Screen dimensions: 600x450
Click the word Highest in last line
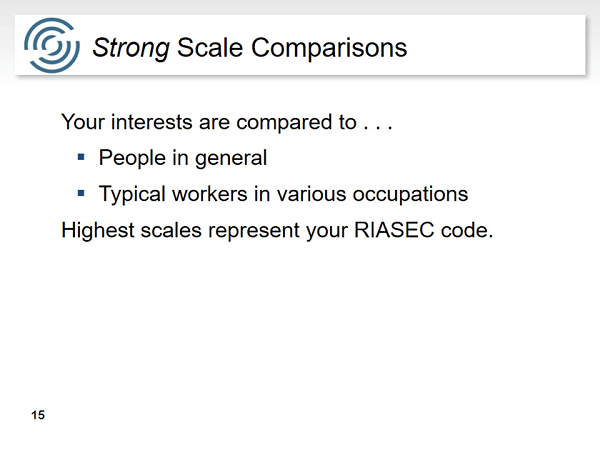[x=98, y=231]
